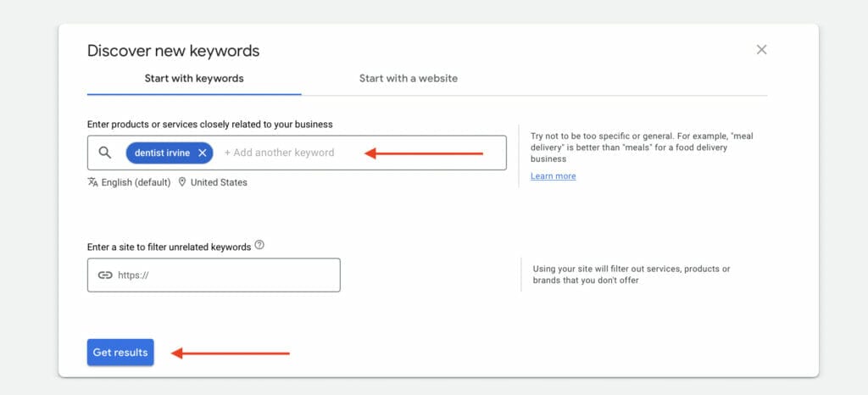Screen dimensions: 868x395
Task: Change the United States location setting
Action: [219, 182]
